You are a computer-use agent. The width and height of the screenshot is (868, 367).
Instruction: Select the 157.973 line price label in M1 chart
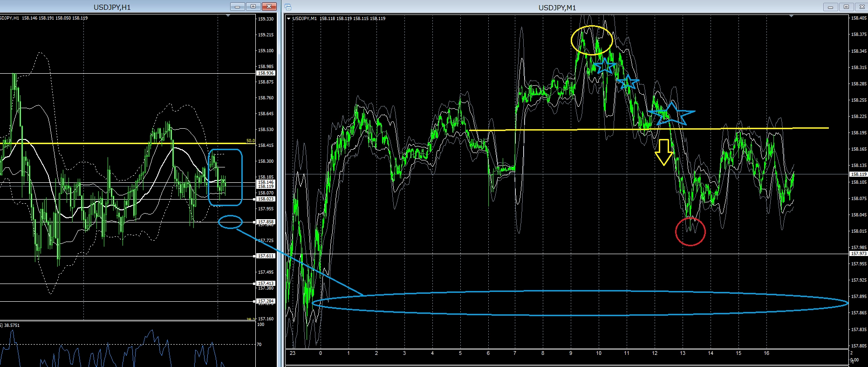click(859, 254)
